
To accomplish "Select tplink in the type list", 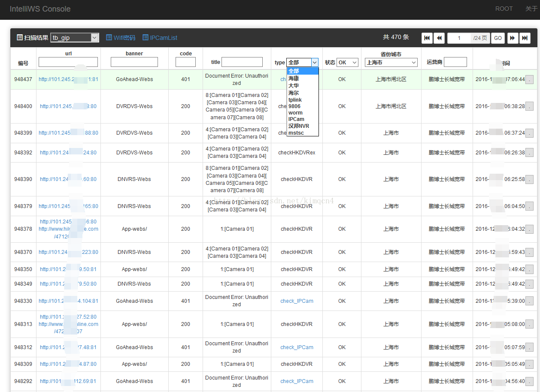I will (x=303, y=100).
